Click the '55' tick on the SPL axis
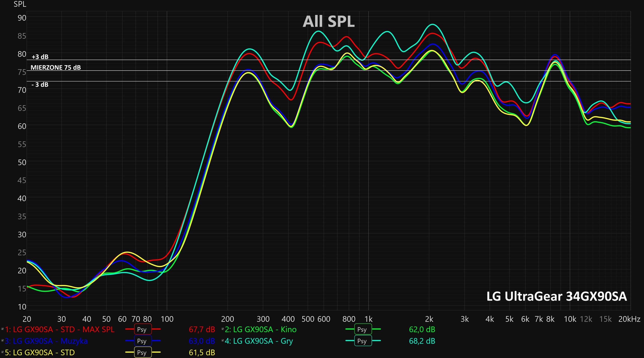This screenshot has width=644, height=358. (22, 144)
